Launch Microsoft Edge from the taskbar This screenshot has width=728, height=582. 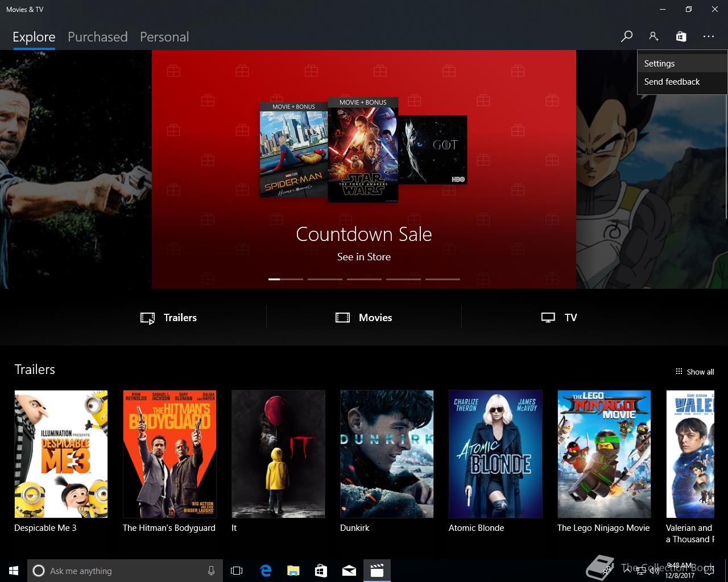266,571
